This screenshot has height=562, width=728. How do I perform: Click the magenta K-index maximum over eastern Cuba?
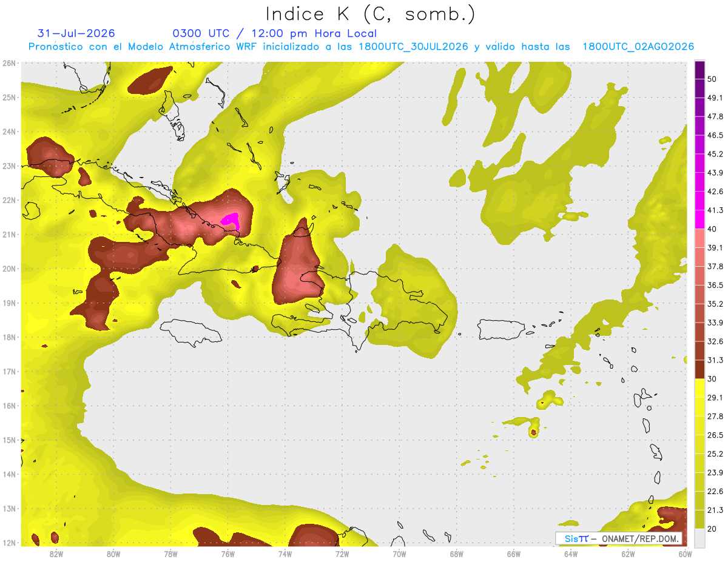point(231,221)
